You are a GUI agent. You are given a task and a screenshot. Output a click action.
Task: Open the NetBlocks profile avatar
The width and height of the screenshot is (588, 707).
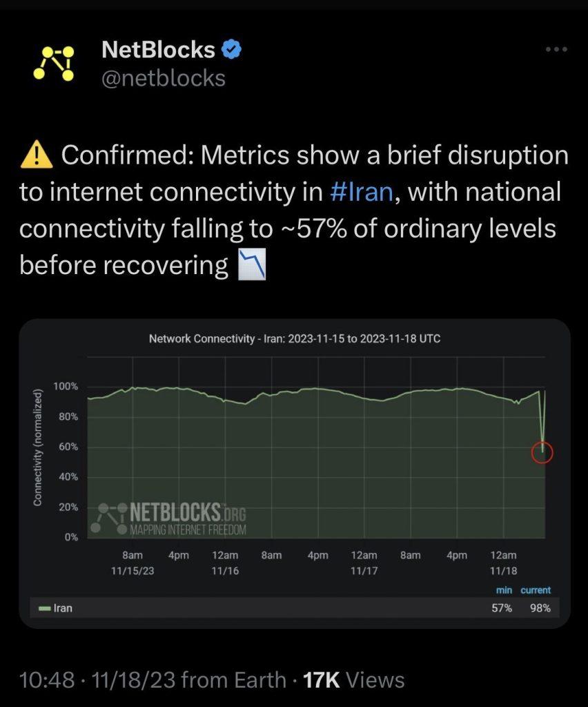[x=54, y=64]
